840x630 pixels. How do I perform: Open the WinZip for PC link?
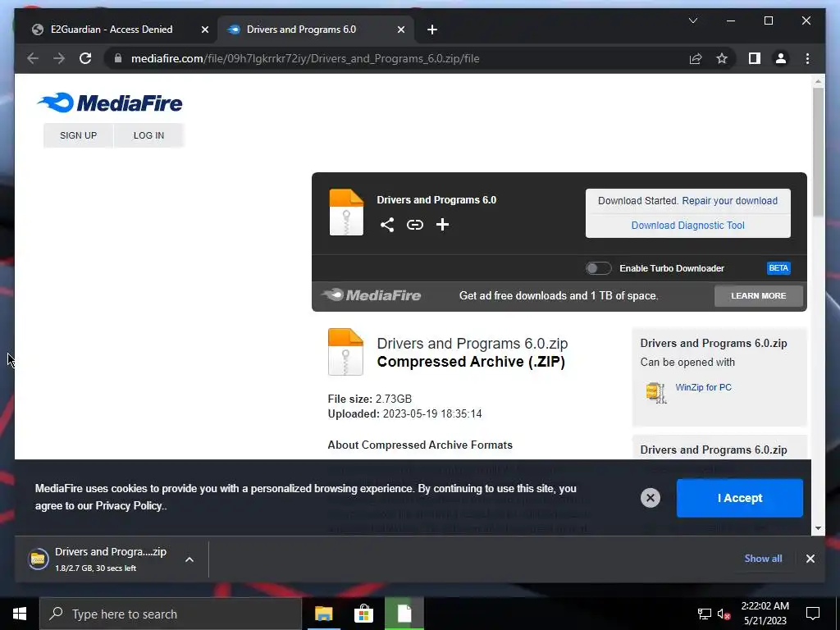(x=703, y=387)
